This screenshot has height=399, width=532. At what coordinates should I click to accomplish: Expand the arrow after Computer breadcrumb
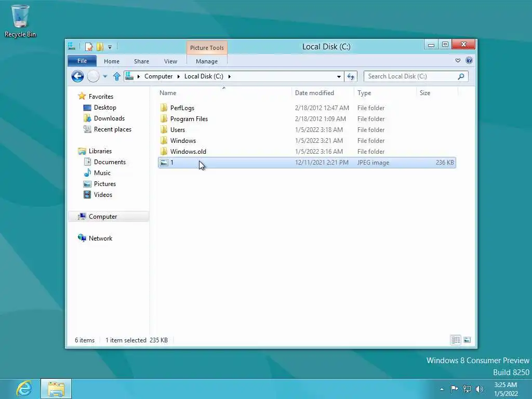point(179,76)
